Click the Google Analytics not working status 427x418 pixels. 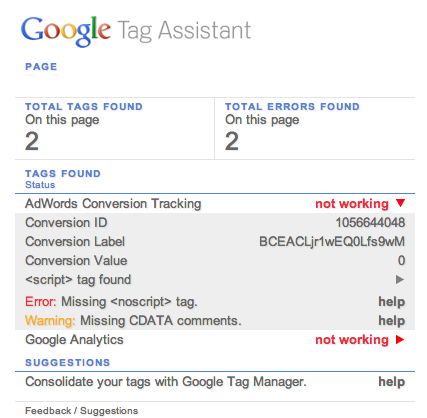coord(352,340)
